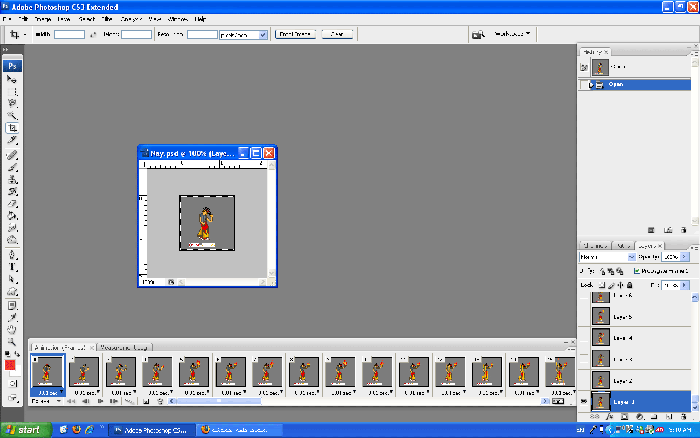700x438 pixels.
Task: Select the second animation frame thumbnail
Action: [x=84, y=371]
